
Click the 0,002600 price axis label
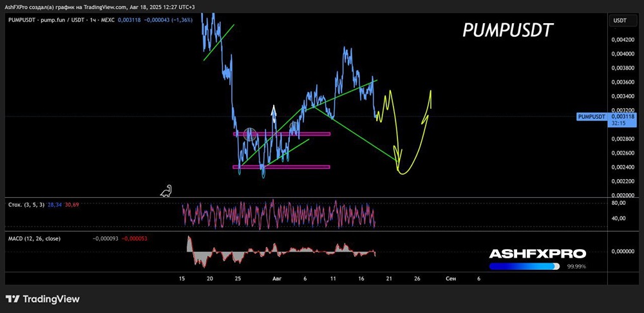click(621, 153)
